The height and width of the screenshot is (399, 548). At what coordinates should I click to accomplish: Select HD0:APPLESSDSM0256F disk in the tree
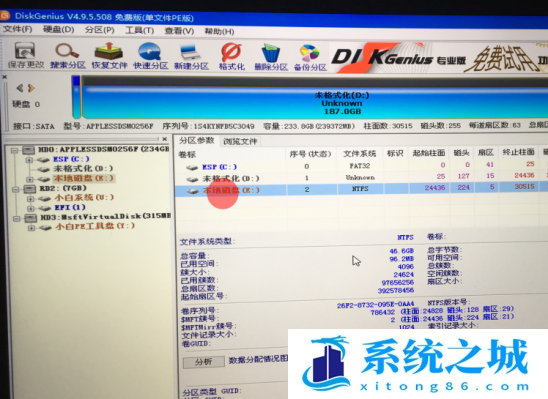coord(103,150)
